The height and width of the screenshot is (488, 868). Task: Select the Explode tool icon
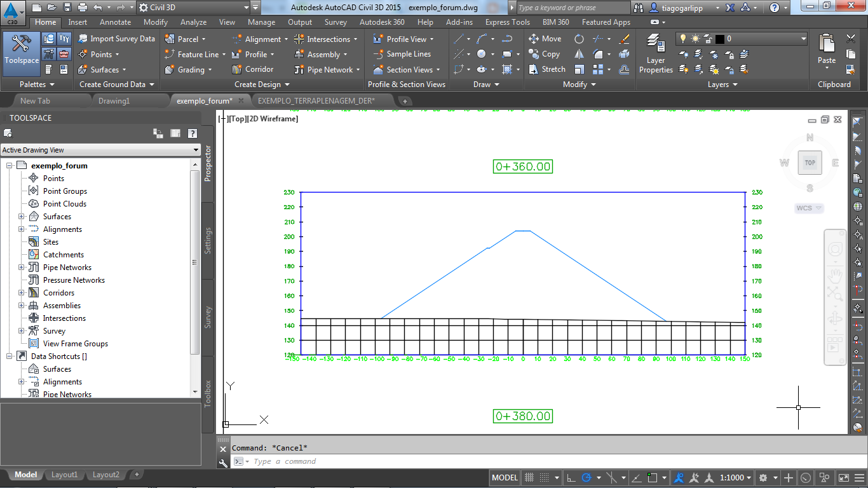click(x=625, y=54)
